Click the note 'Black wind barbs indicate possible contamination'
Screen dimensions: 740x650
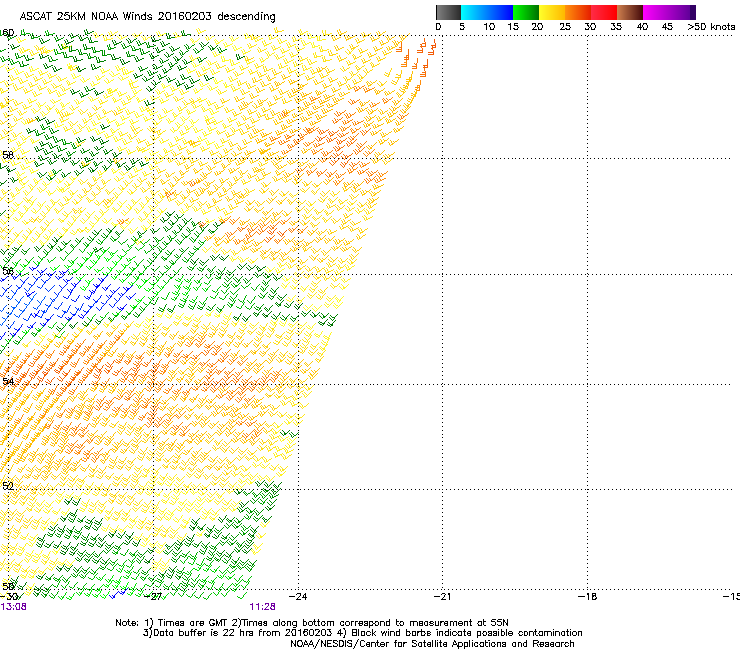point(467,633)
